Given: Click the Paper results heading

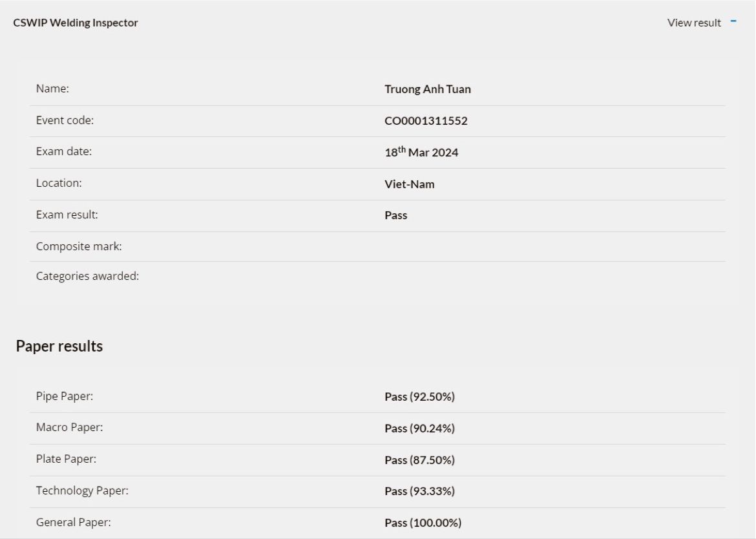Looking at the screenshot, I should [59, 346].
